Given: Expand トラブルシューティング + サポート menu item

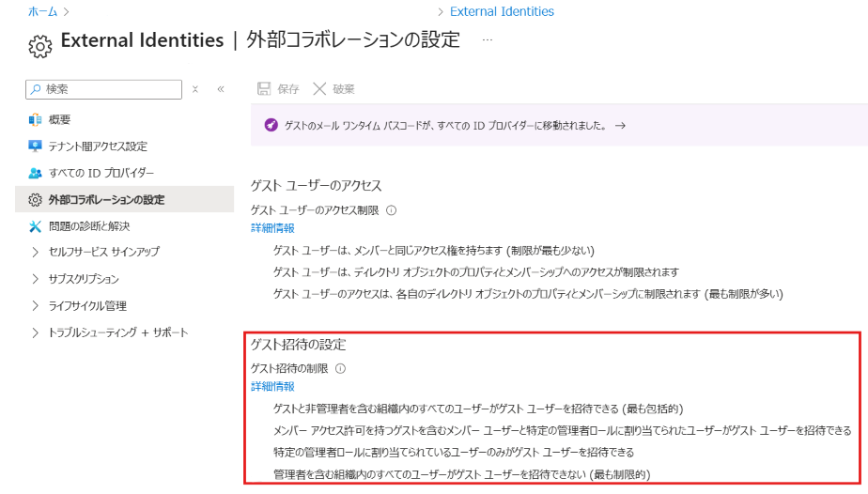Looking at the screenshot, I should pos(36,332).
